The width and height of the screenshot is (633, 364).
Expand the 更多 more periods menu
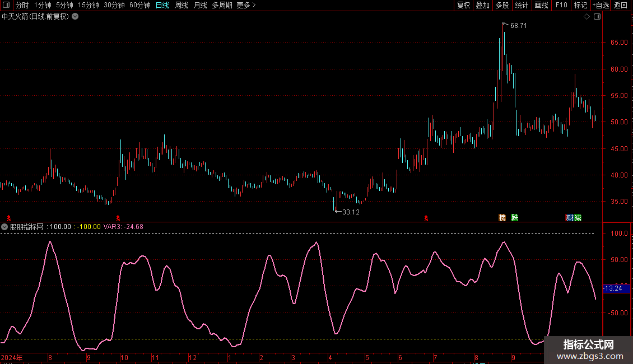(246, 5)
